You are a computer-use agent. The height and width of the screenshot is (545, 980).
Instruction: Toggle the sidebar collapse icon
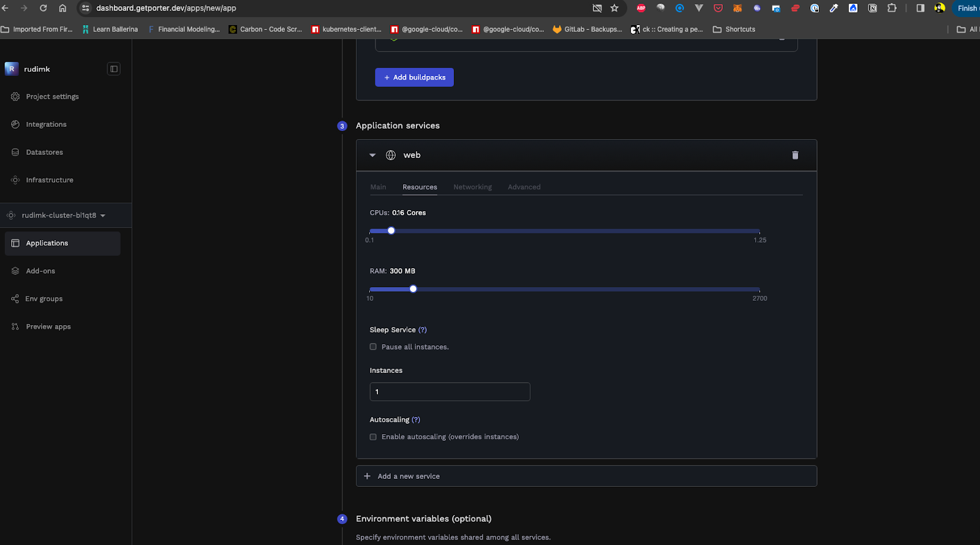point(114,69)
